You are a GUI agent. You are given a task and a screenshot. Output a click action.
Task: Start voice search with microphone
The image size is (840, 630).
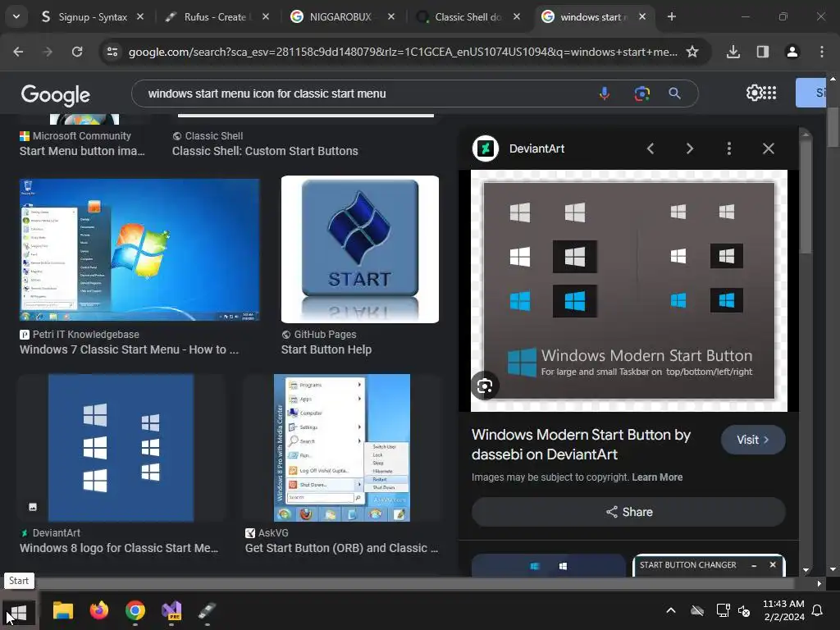click(x=605, y=94)
